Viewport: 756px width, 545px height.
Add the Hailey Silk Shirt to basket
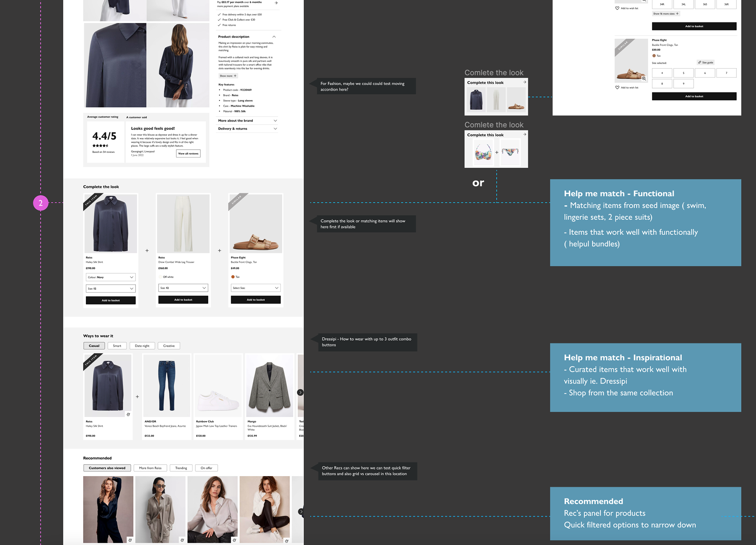111,300
